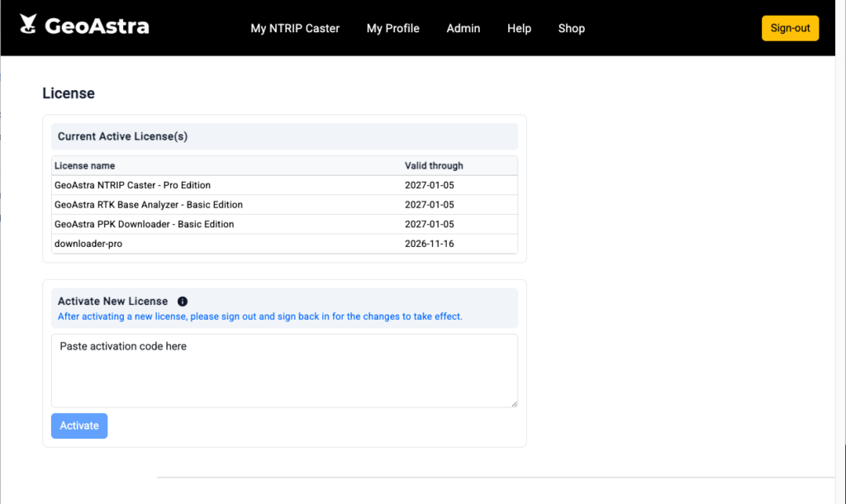Open the Admin section
Image resolution: width=846 pixels, height=504 pixels.
point(463,28)
